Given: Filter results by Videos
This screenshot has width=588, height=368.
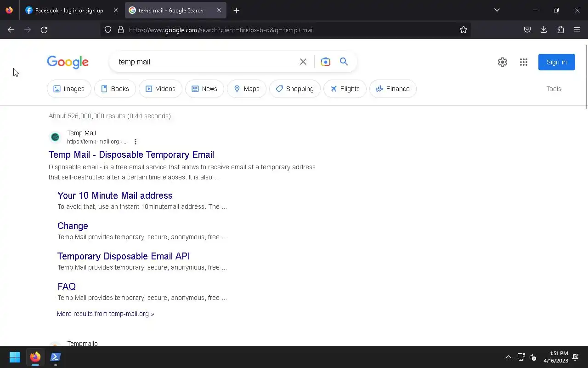Looking at the screenshot, I should coord(160,89).
